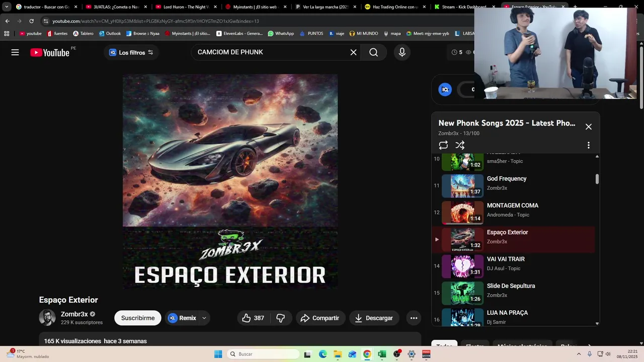Open the browser apps grid icon

7,34
